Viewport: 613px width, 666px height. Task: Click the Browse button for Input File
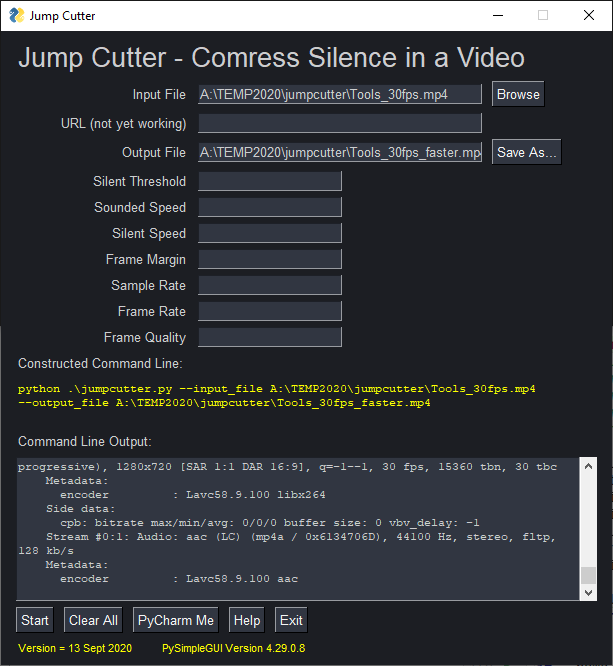(x=518, y=95)
